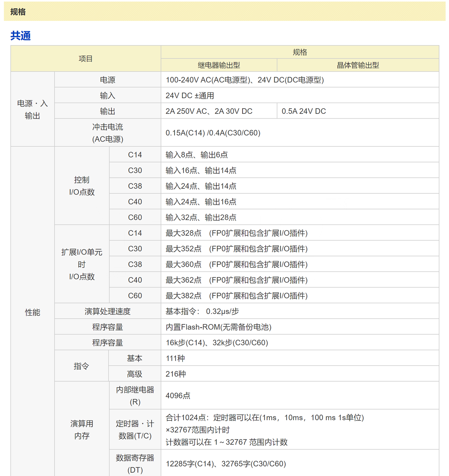Click the 演算处理速度 row label
Screen dimensions: 449x476
[x=108, y=311]
